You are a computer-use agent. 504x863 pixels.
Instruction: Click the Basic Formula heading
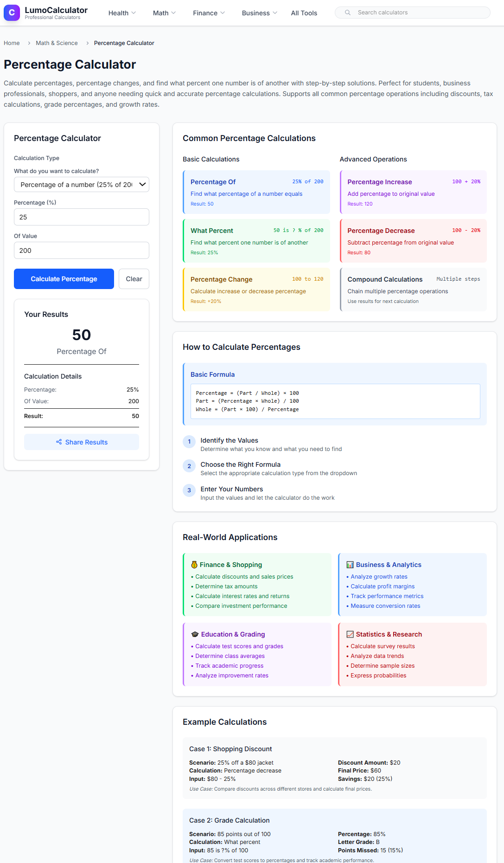tap(212, 374)
